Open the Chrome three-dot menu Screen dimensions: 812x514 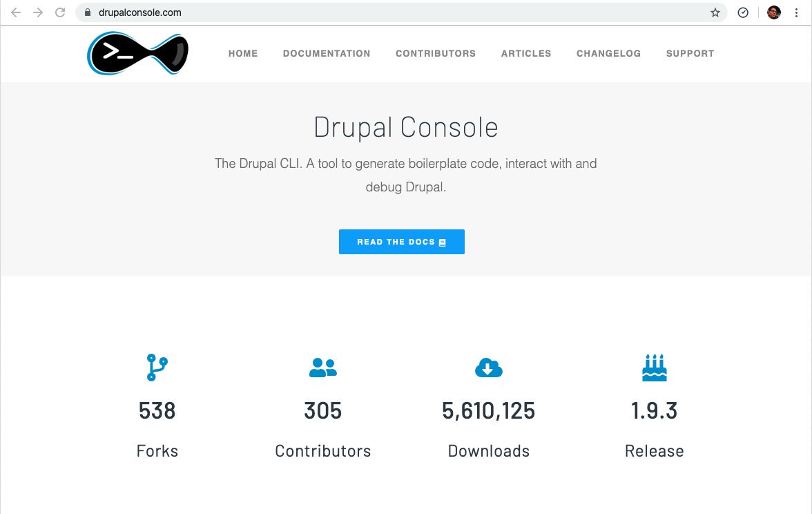click(797, 12)
